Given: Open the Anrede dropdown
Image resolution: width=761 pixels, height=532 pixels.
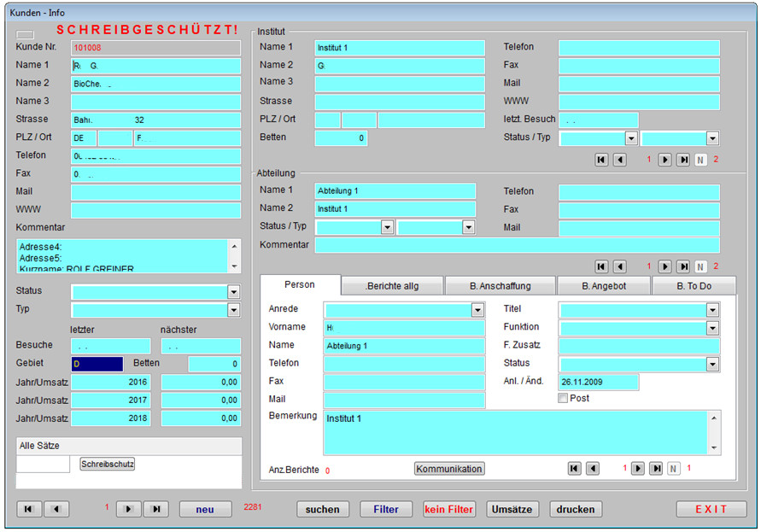Looking at the screenshot, I should click(477, 310).
